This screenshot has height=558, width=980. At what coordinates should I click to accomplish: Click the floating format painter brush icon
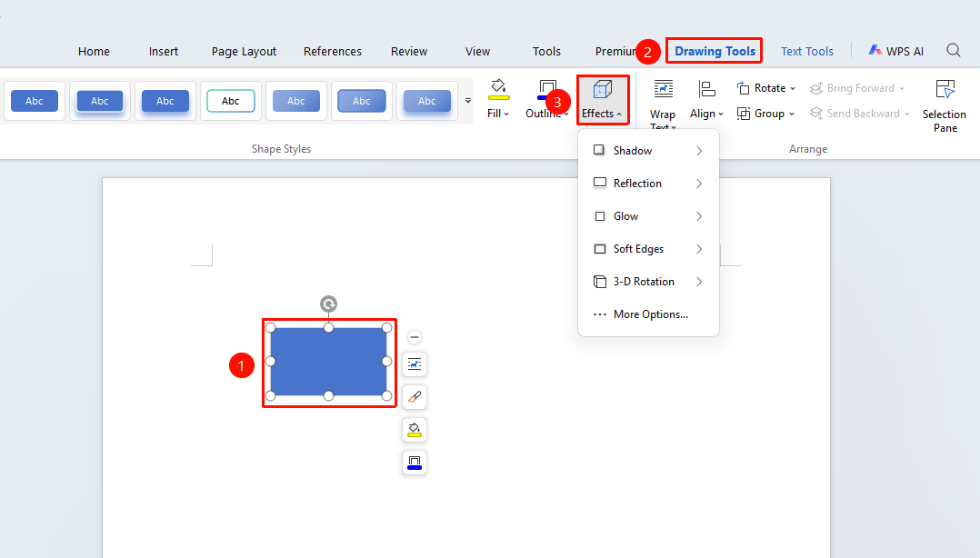point(415,397)
